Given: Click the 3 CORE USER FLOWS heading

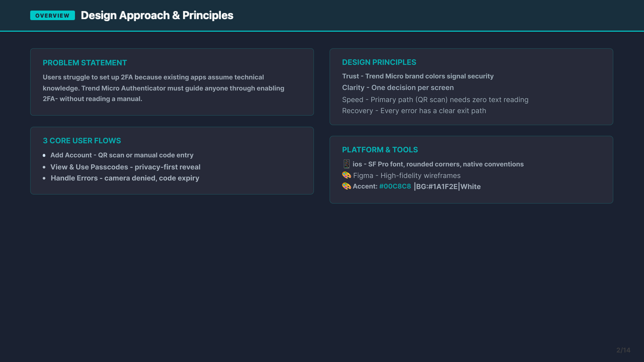Looking at the screenshot, I should [82, 141].
